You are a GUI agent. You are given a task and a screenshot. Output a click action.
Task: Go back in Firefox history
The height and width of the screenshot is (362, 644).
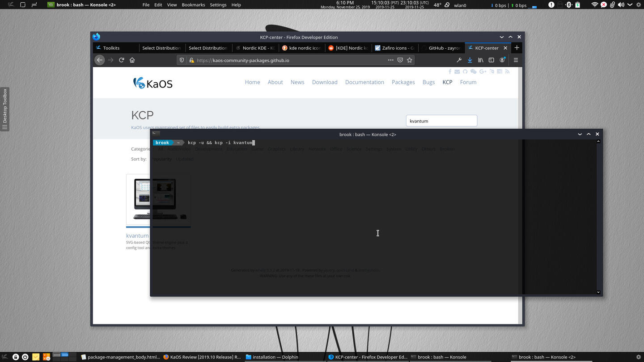click(100, 60)
